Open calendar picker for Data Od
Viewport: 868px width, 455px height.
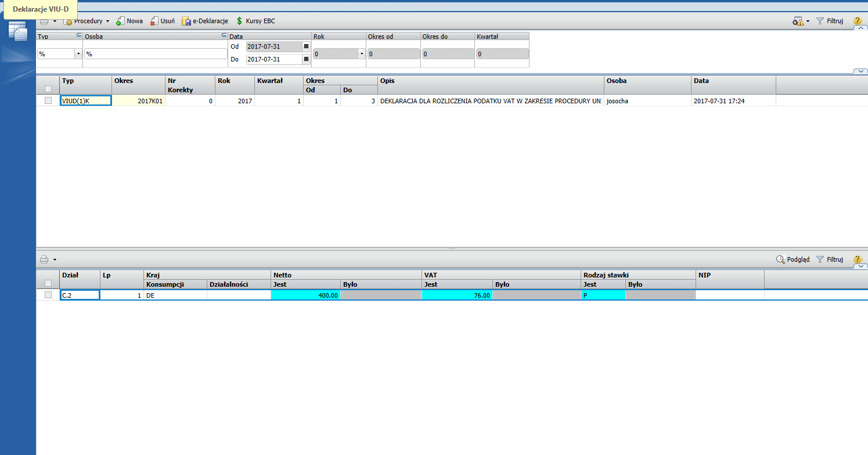click(307, 46)
